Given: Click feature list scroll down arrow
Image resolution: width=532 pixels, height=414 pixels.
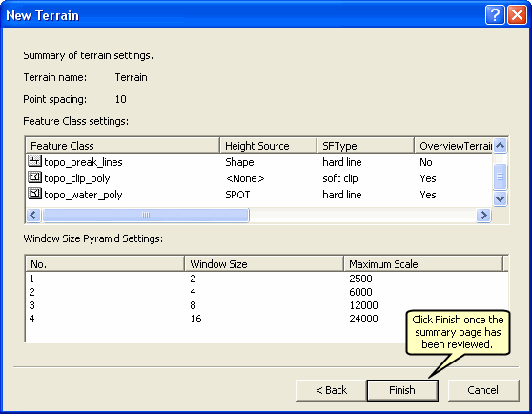Looking at the screenshot, I should pos(501,198).
